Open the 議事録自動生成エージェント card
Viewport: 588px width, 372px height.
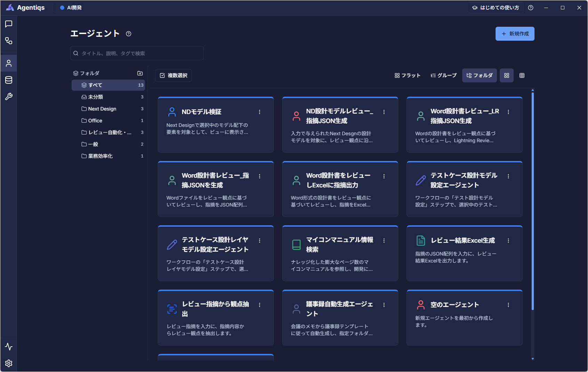tap(340, 317)
